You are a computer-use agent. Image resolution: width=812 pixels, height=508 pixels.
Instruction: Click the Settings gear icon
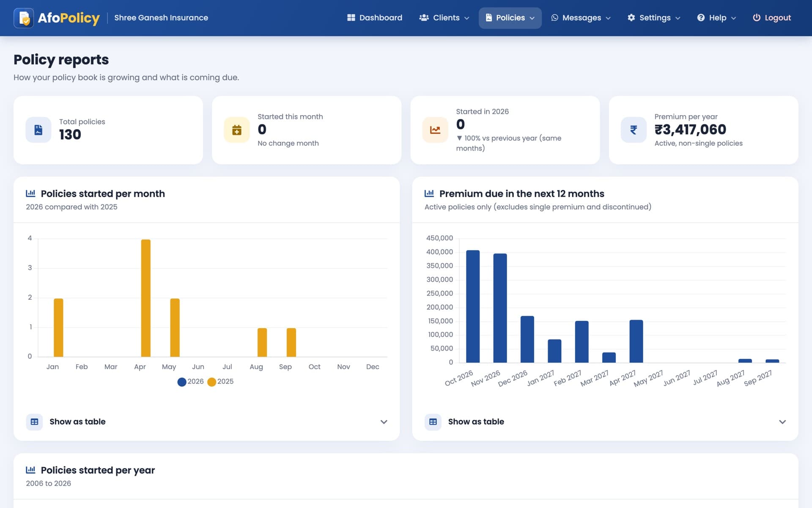point(631,18)
